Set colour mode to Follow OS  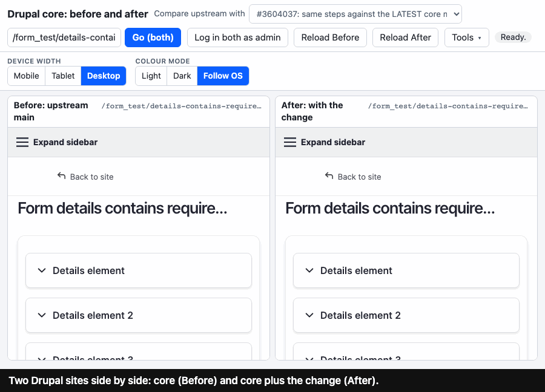pos(223,76)
